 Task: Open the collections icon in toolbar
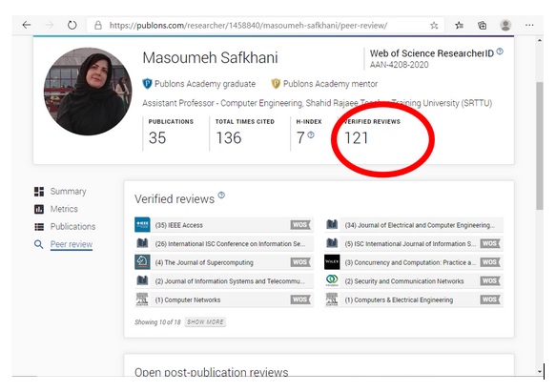coord(482,25)
